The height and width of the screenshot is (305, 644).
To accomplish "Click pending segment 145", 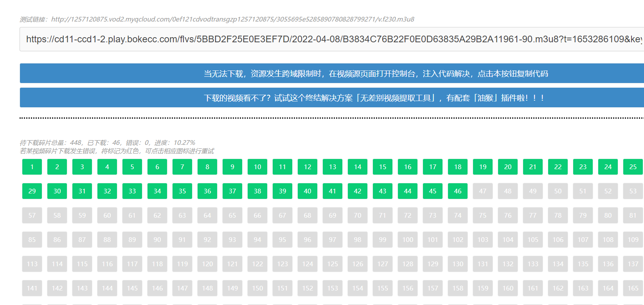I will point(132,288).
